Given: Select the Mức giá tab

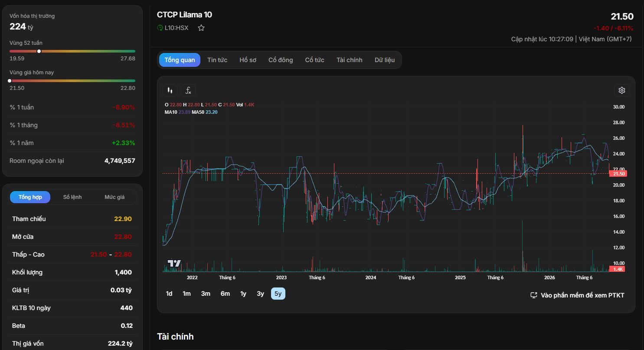Looking at the screenshot, I should pyautogui.click(x=114, y=197).
